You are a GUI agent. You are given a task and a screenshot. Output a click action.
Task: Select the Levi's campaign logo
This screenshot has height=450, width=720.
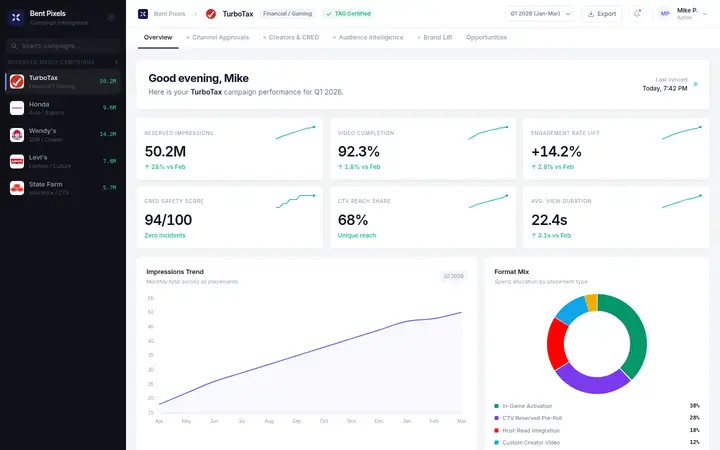click(x=17, y=162)
